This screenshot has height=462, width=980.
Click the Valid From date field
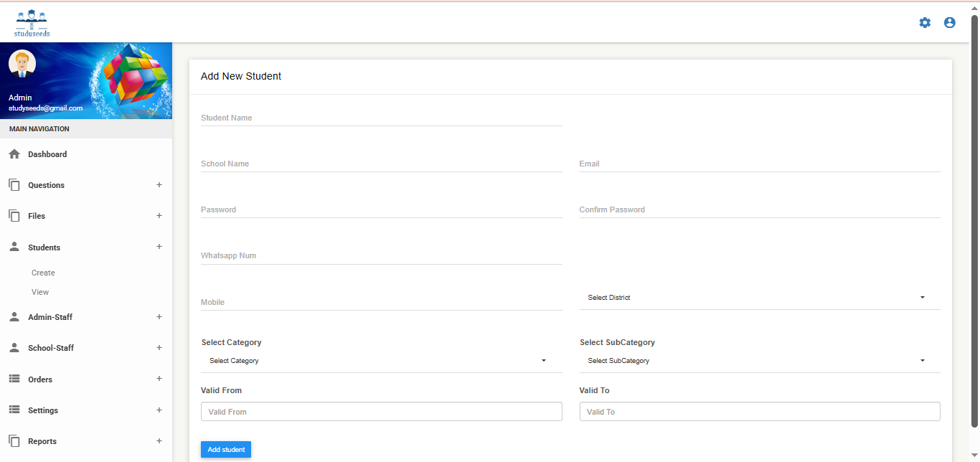[381, 412]
